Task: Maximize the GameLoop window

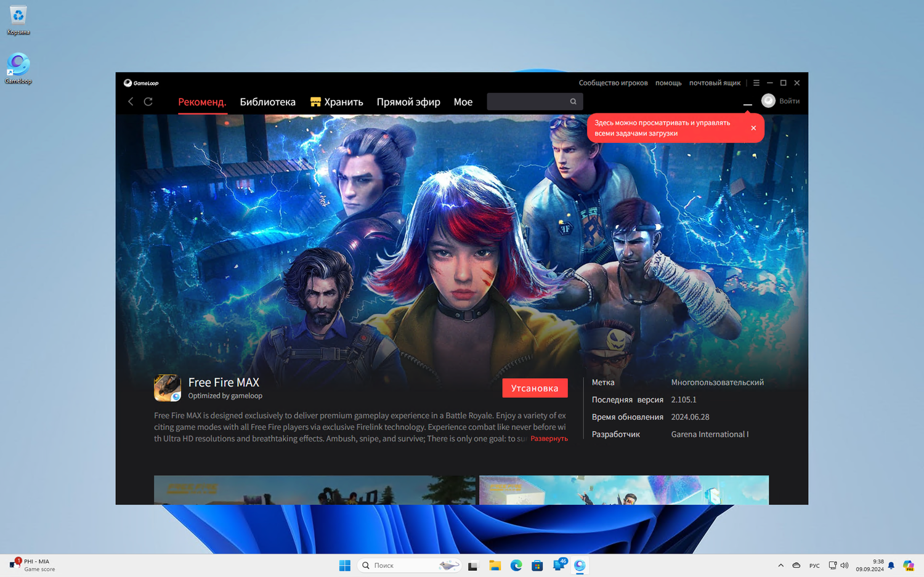Action: [x=784, y=83]
